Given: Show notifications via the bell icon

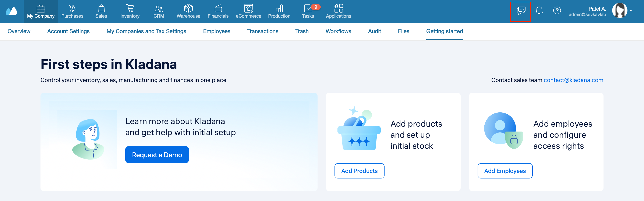Looking at the screenshot, I should pos(539,11).
